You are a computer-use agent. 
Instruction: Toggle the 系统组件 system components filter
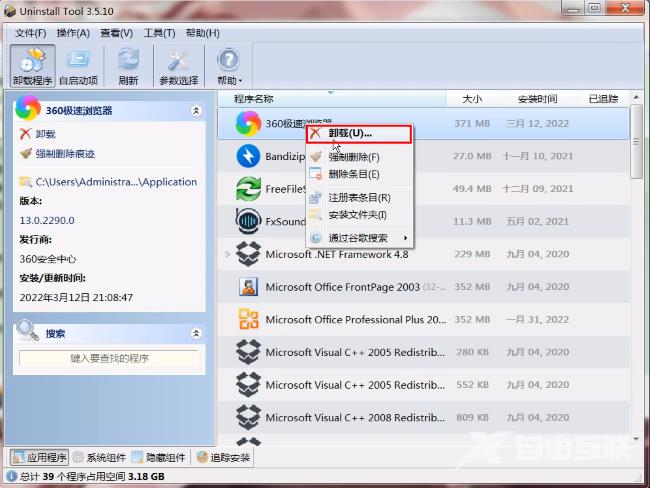[x=100, y=457]
